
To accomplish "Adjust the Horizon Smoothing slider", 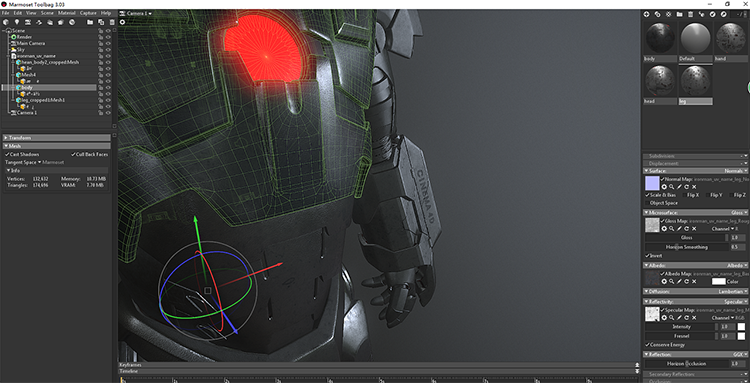I will point(686,247).
